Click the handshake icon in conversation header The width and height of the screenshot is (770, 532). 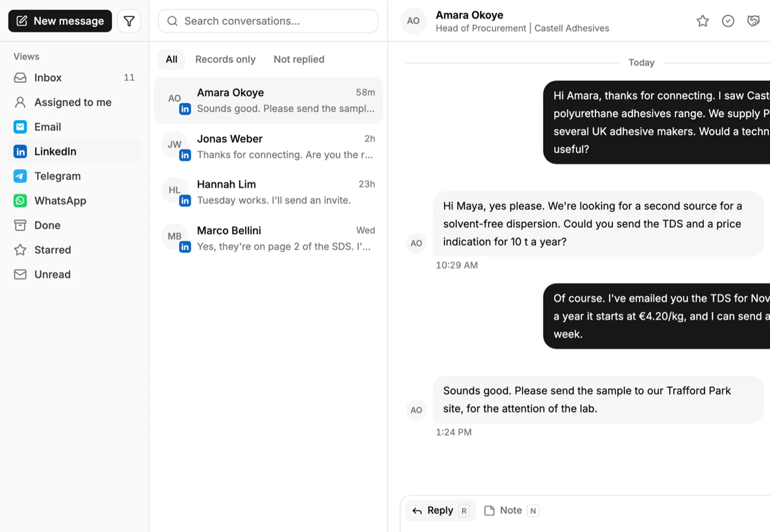pyautogui.click(x=753, y=21)
